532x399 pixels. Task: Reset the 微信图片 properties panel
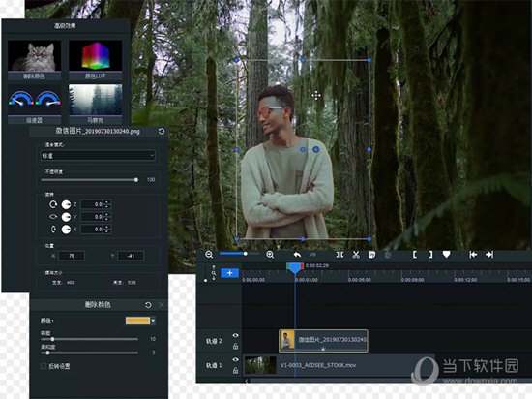(162, 131)
